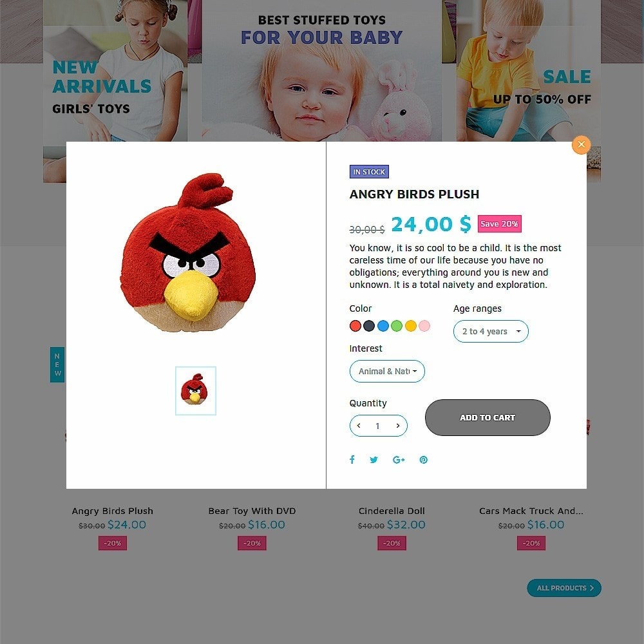Choose the yellow color swatch
This screenshot has height=644, width=644.
coord(411,326)
